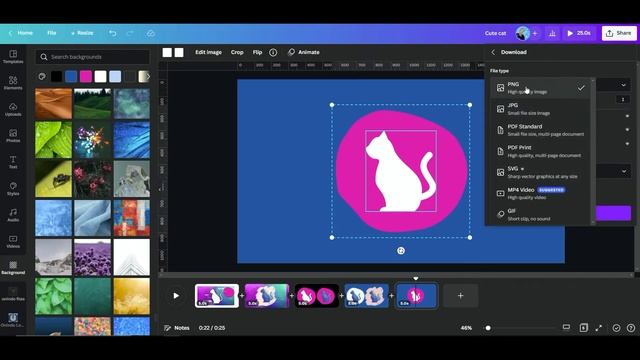Choose GIF short clip option
The image size is (640, 360).
[x=540, y=215]
